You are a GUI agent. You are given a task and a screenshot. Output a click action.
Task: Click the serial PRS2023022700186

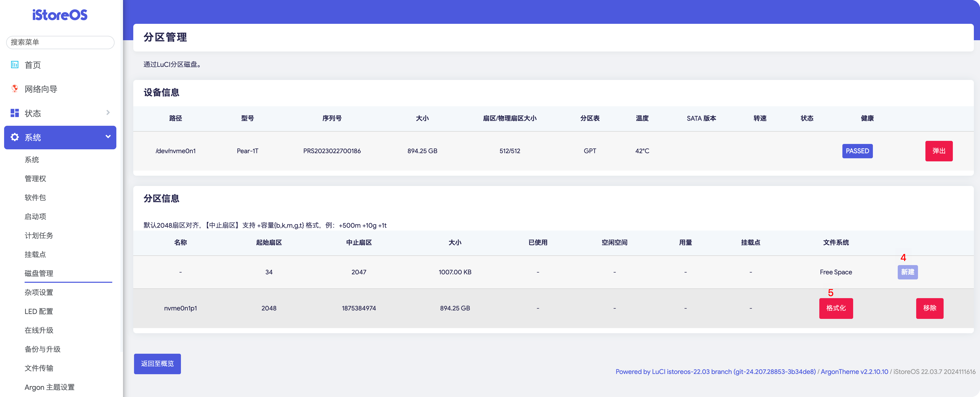click(x=332, y=151)
